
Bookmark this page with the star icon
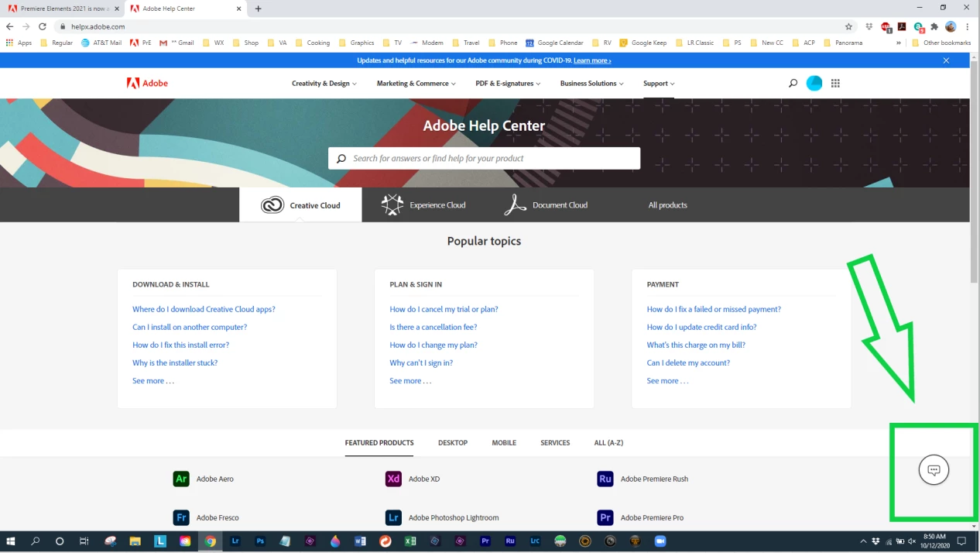click(x=848, y=26)
